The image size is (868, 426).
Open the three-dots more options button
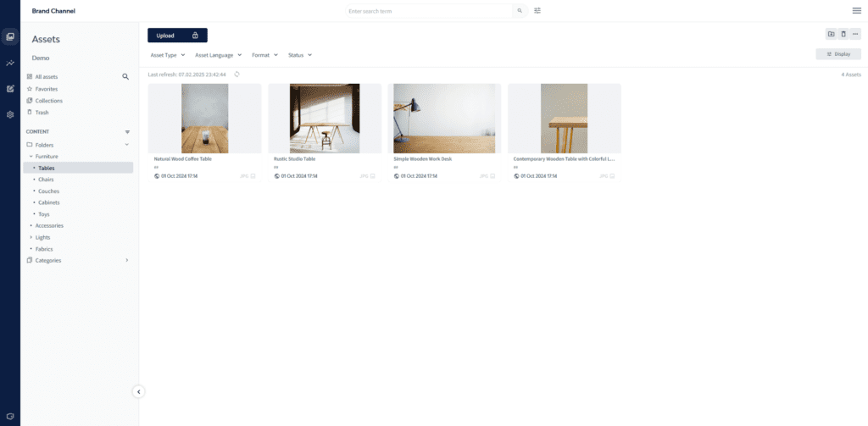855,34
